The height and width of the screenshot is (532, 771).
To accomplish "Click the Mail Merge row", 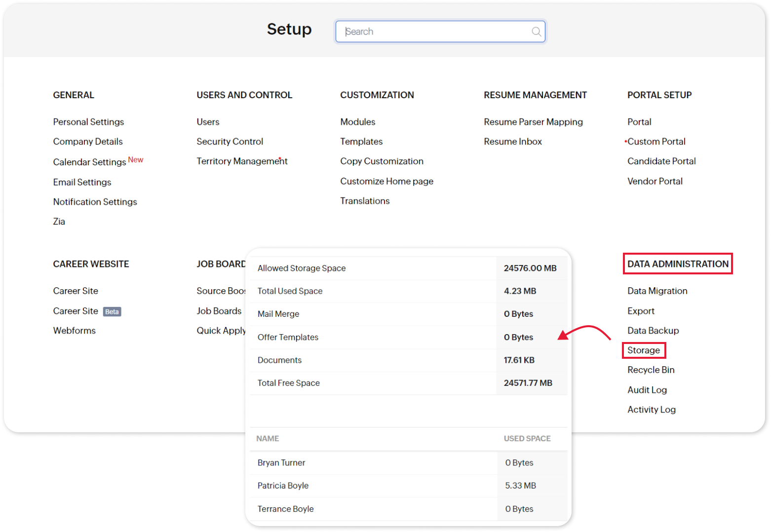I will (409, 314).
